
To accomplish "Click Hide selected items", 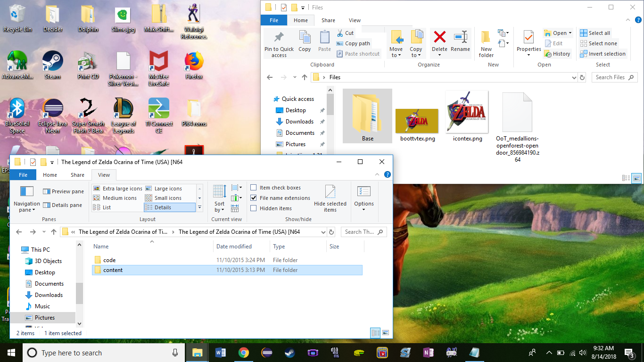I will 330,198.
